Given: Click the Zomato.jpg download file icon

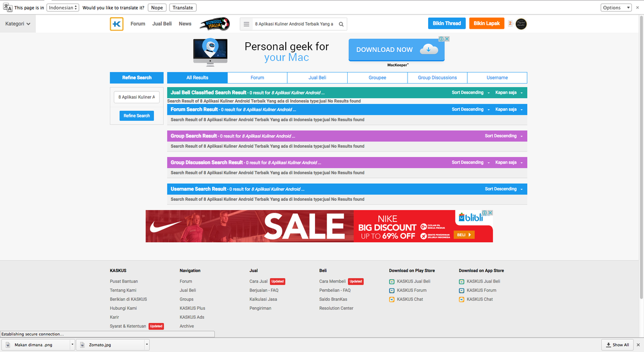Looking at the screenshot, I should point(82,345).
